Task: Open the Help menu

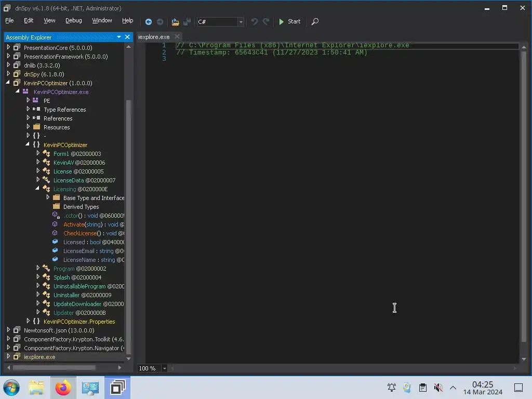Action: (128, 20)
